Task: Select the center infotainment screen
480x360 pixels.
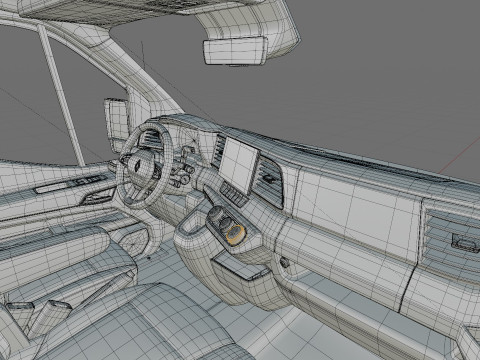Action: 239,166
